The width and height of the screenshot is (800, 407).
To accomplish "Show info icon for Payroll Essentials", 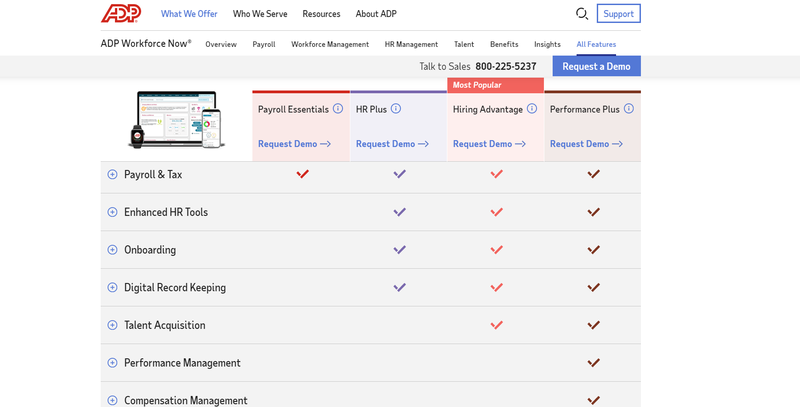I will (x=338, y=108).
